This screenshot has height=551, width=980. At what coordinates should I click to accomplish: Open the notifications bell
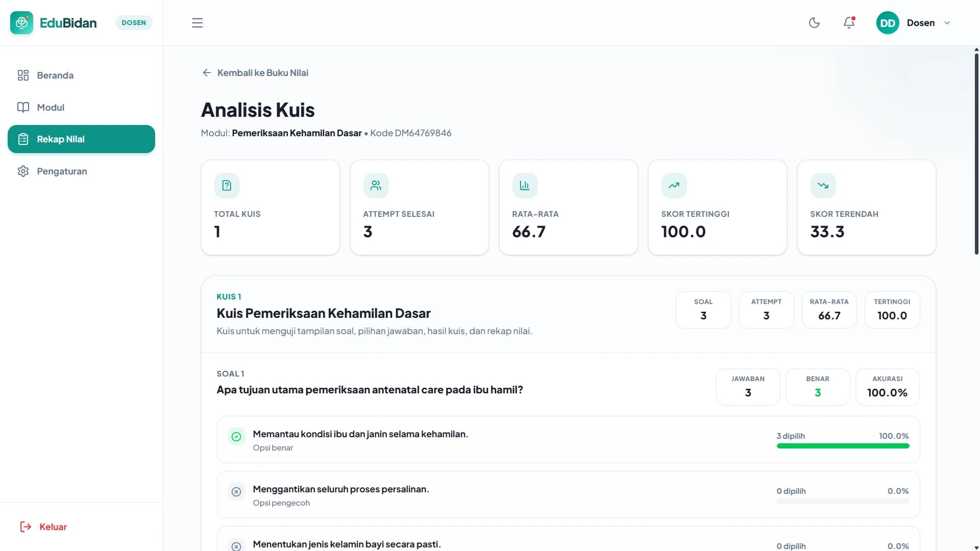coord(849,23)
